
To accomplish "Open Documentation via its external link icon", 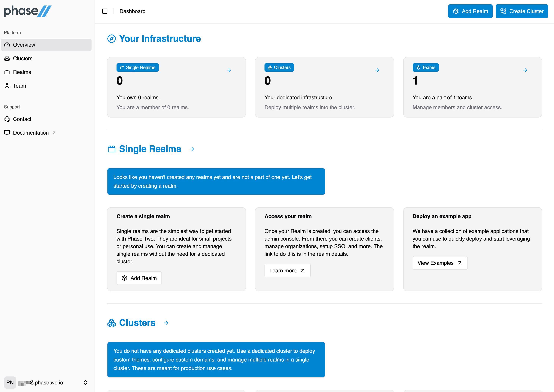I will tap(54, 132).
